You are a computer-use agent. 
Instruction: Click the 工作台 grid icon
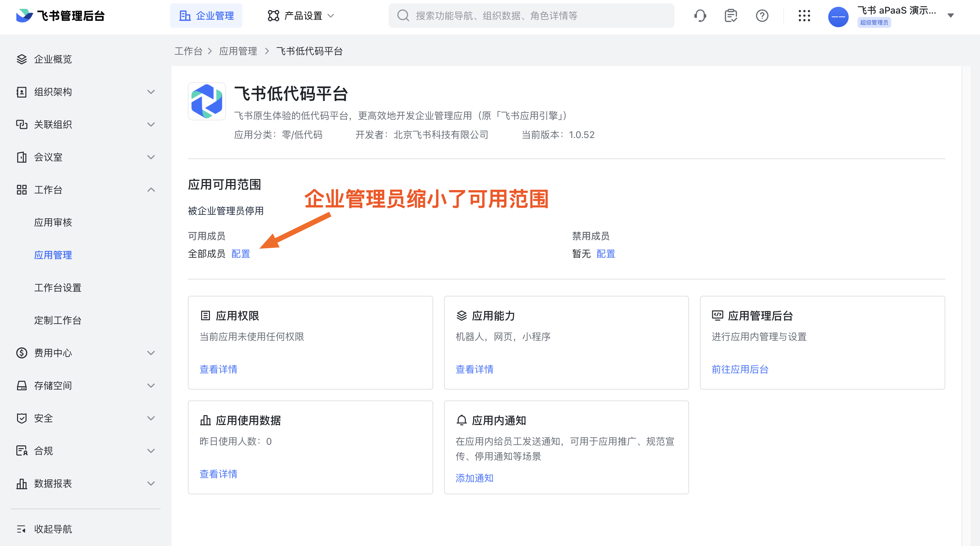[x=22, y=190]
